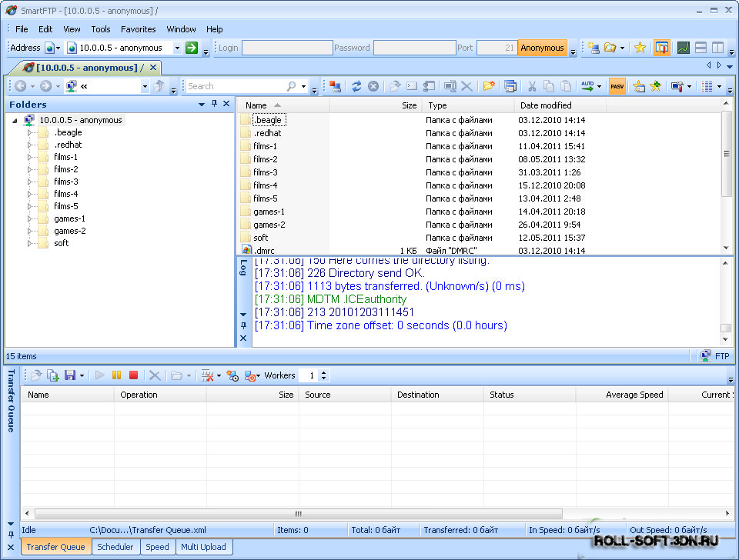739x560 pixels.
Task: Close the 10.0.0.5 - anonymous tab
Action: click(153, 68)
